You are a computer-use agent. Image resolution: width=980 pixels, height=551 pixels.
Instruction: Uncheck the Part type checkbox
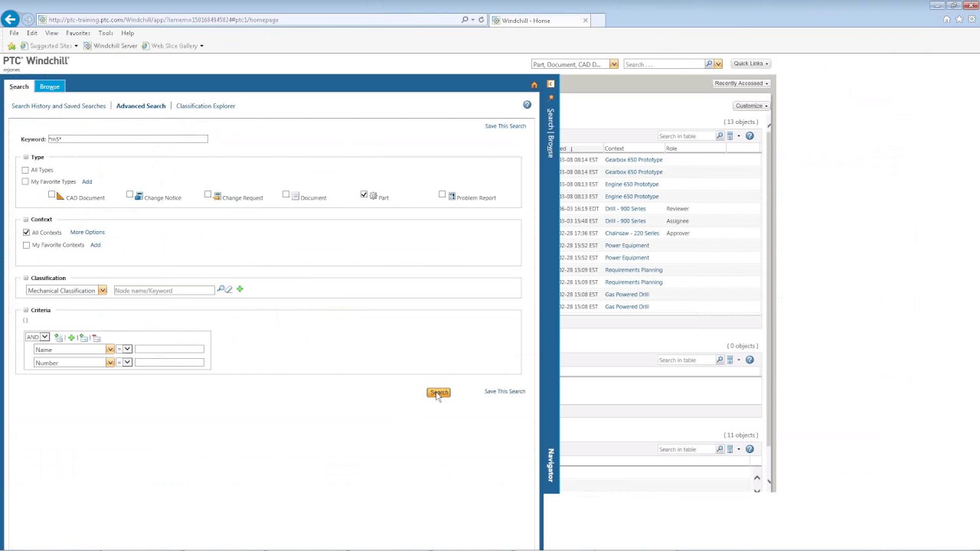pos(364,194)
